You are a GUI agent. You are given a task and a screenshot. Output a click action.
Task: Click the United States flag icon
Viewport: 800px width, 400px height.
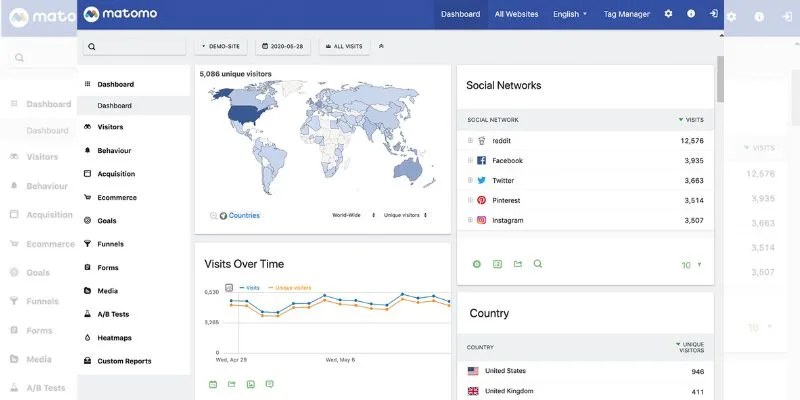click(473, 371)
